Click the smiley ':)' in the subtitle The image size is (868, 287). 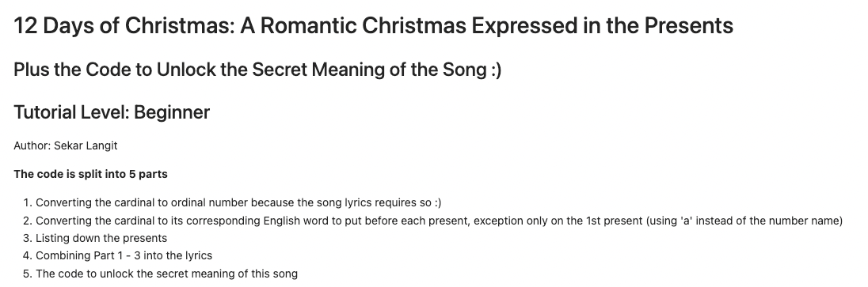click(x=496, y=70)
